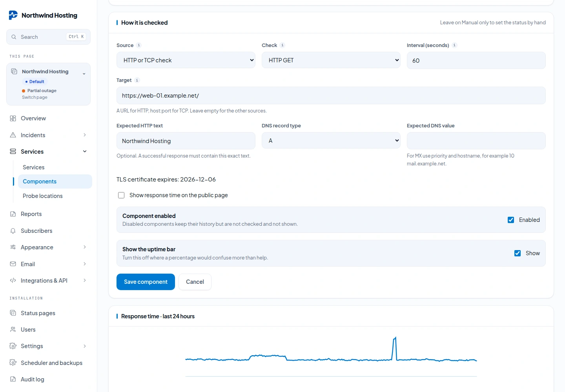Click the Subscribers bell icon
This screenshot has height=392, width=565.
click(13, 231)
